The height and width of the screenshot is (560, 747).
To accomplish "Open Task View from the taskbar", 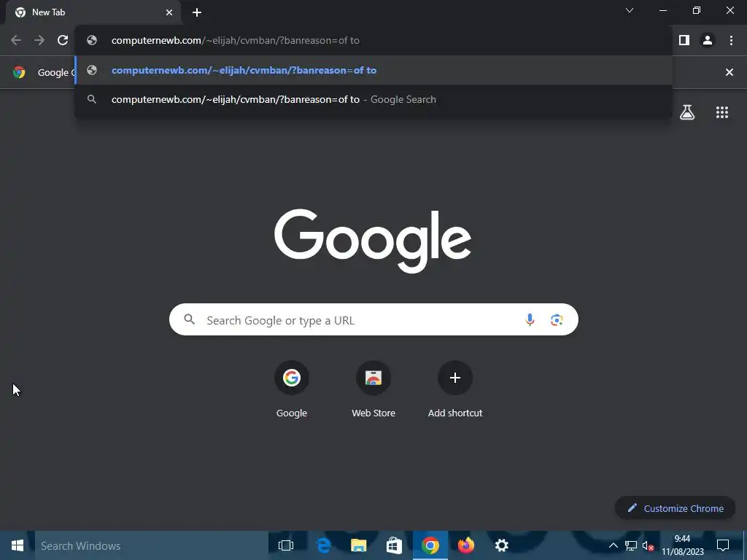I will (x=286, y=545).
